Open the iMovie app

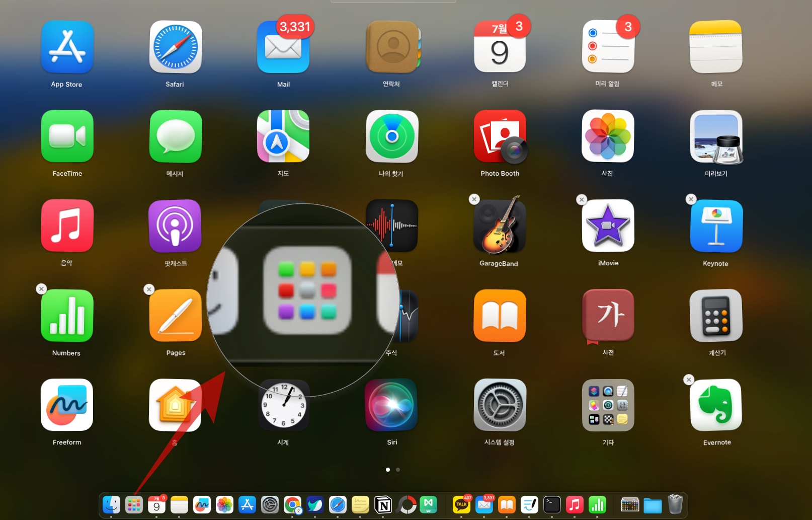tap(608, 226)
